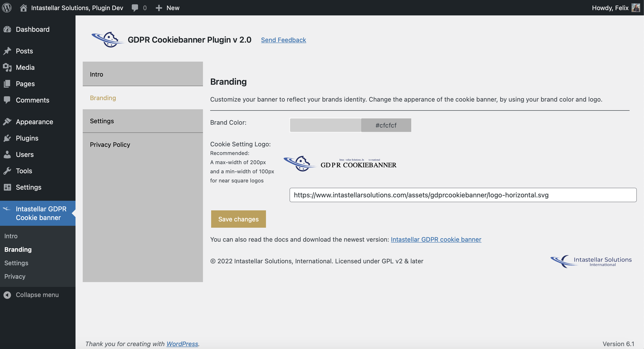Click the home icon in admin bar
This screenshot has height=349, width=644.
click(24, 8)
